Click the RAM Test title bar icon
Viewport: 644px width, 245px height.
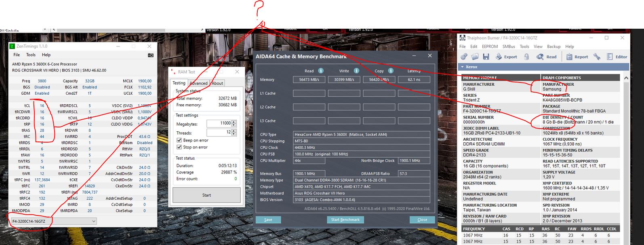coord(173,72)
